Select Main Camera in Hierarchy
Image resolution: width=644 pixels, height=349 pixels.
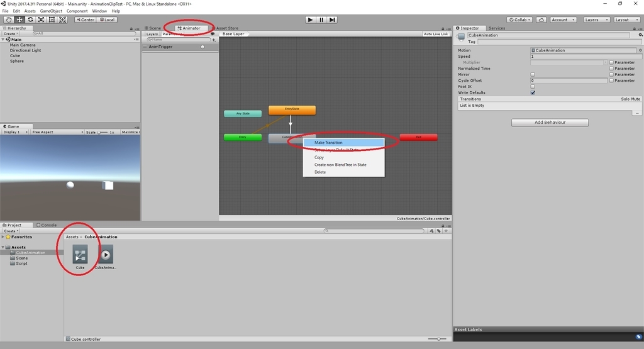point(23,45)
